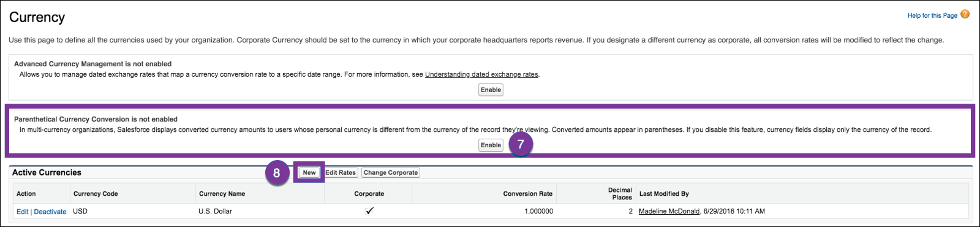This screenshot has height=227, width=980.
Task: Select the decimal places value 2
Action: pos(630,211)
